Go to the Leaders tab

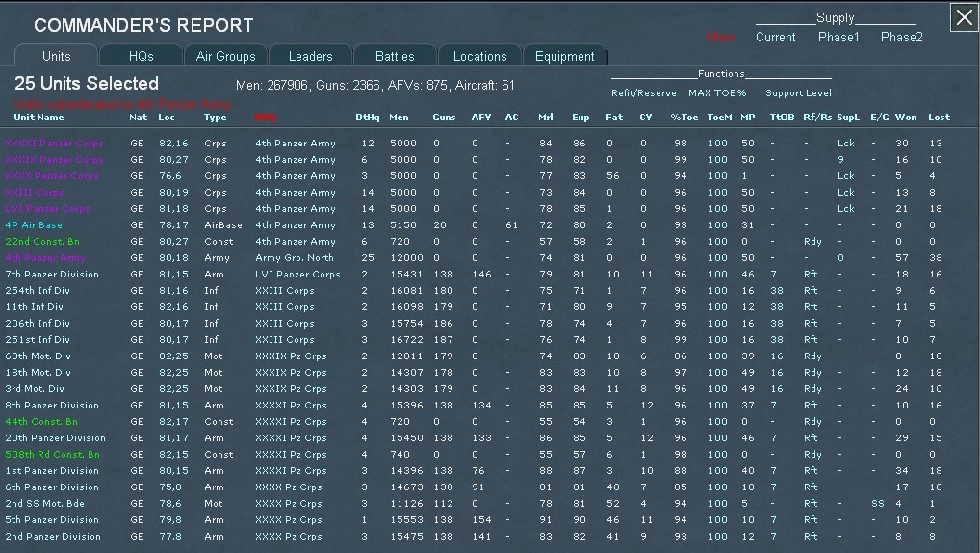coord(310,56)
